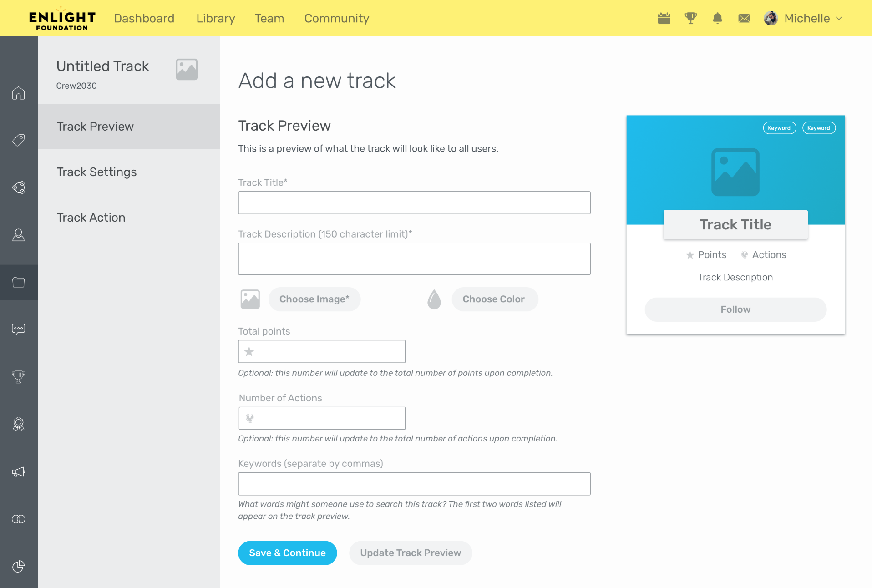Open the calendar icon in header
This screenshot has height=588, width=872.
pos(664,18)
